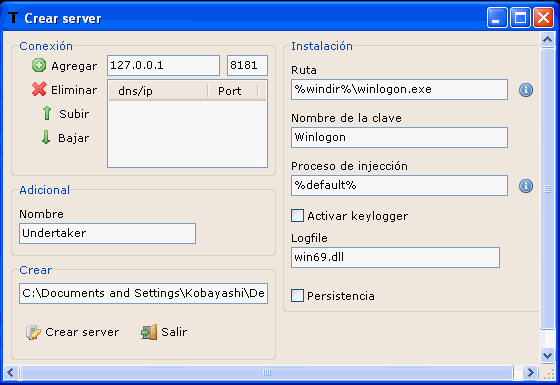Image resolution: width=560 pixels, height=385 pixels.
Task: Maximize the Crear server window
Action: tap(520, 18)
